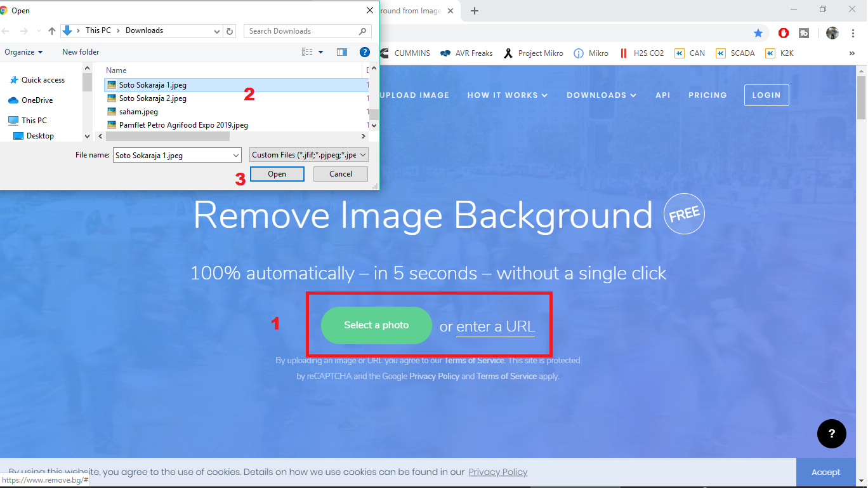The width and height of the screenshot is (868, 489).
Task: Open the Help question-mark icon in the dialog
Action: tap(365, 52)
